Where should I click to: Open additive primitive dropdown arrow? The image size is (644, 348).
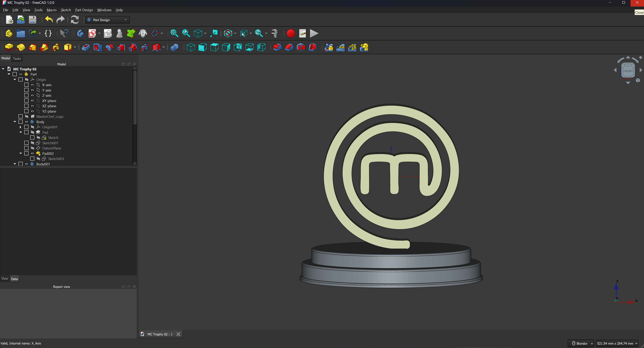pyautogui.click(x=75, y=47)
